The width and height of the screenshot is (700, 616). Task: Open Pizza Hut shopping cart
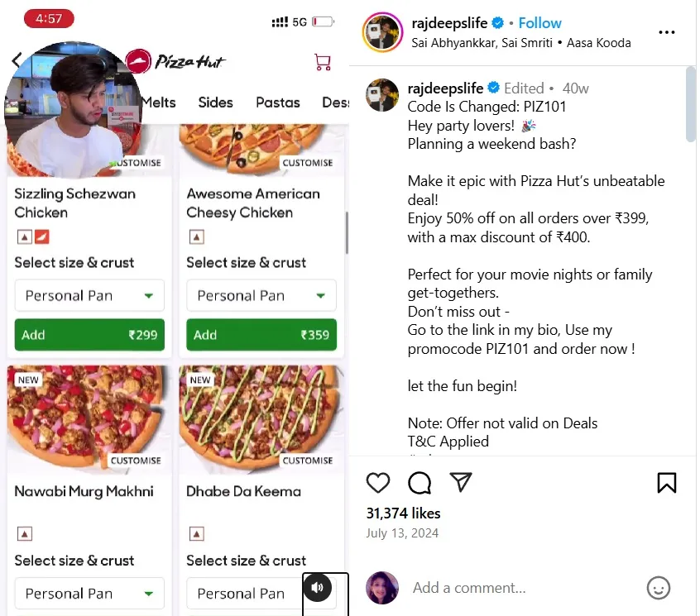tap(323, 62)
